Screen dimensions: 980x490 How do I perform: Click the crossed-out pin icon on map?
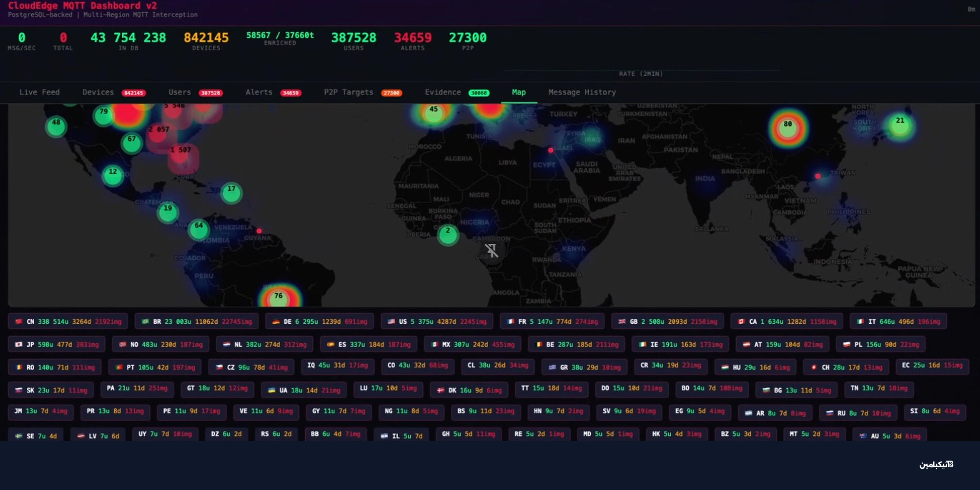[x=491, y=250]
